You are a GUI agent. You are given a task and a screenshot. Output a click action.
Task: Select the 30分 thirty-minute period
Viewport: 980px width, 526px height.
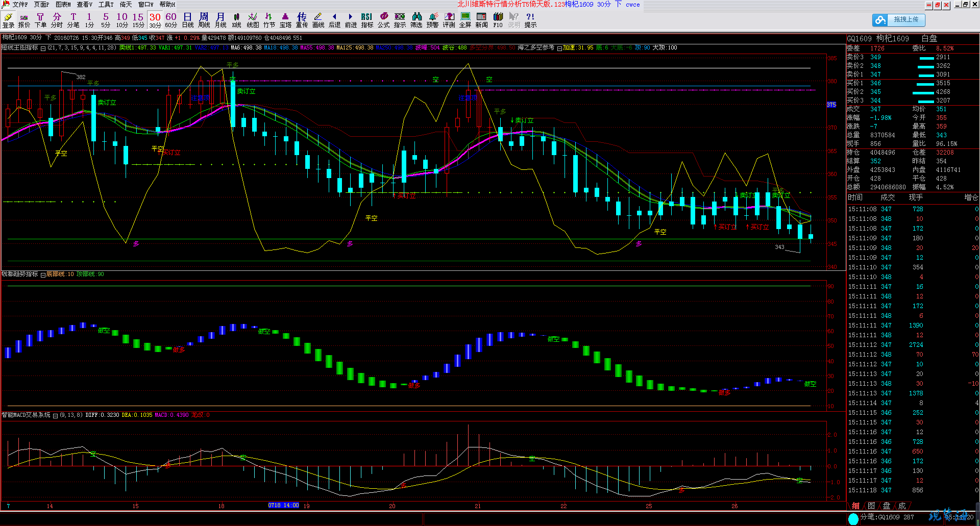coord(155,20)
